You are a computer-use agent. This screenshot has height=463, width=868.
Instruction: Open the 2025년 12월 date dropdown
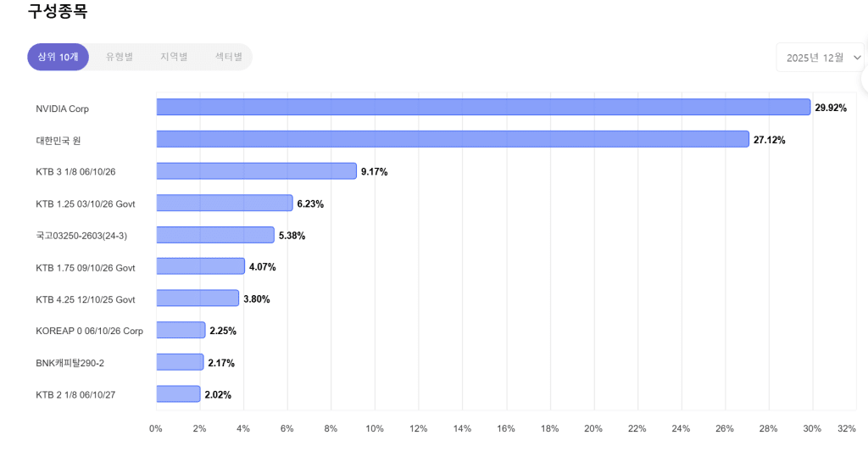(820, 57)
